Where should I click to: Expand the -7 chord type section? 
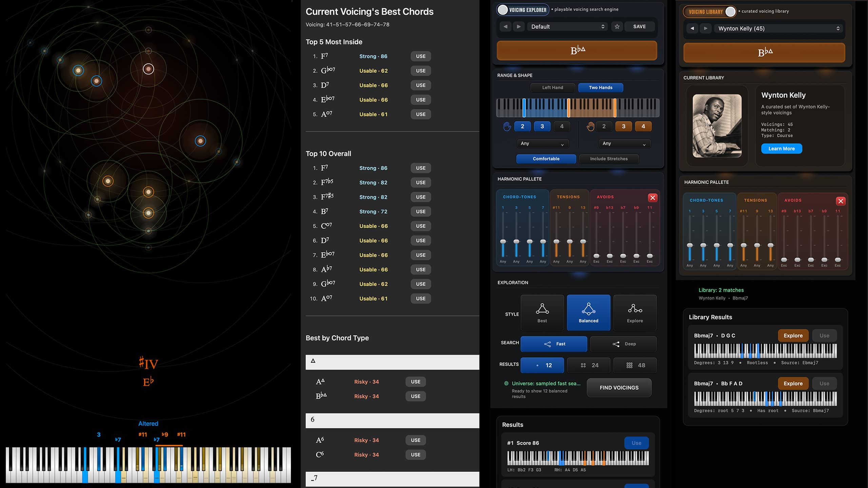tap(392, 479)
